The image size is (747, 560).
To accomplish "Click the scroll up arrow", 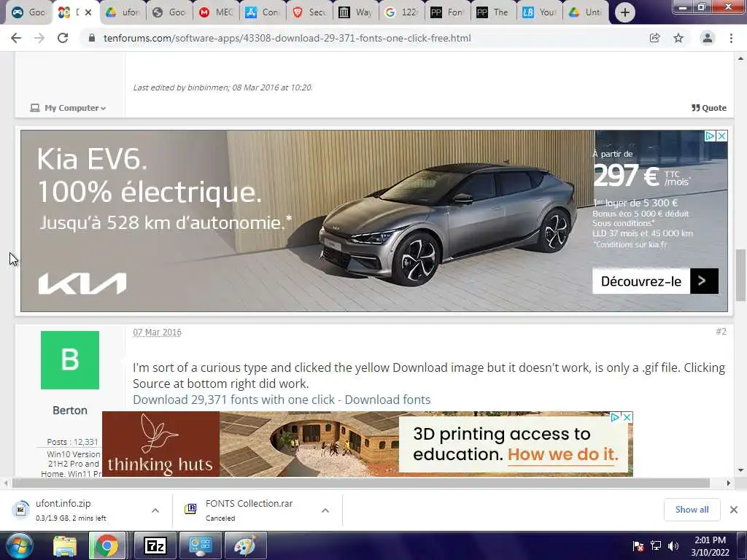I will coord(740,59).
